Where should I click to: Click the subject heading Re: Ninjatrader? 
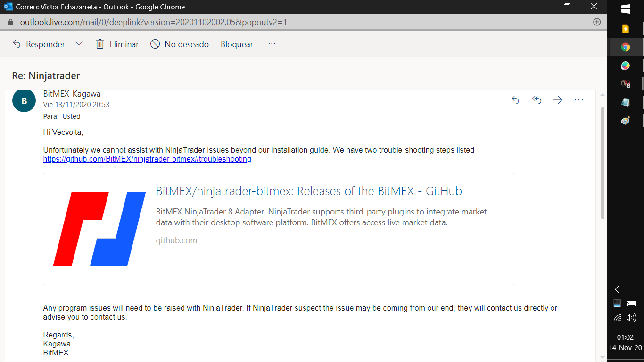(x=46, y=76)
